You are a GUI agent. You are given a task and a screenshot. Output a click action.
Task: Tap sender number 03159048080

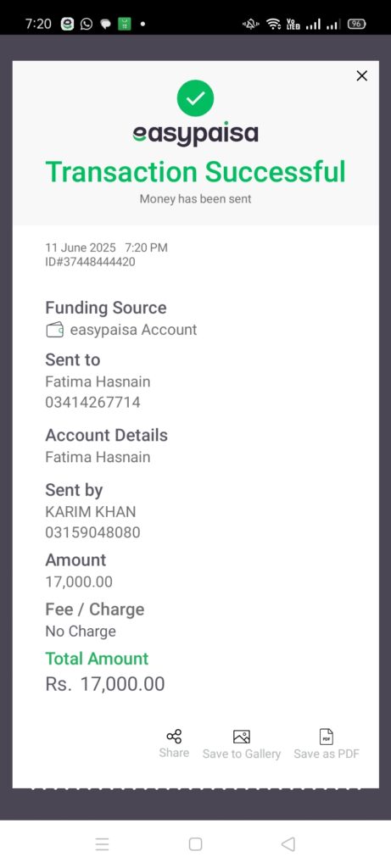(x=92, y=532)
